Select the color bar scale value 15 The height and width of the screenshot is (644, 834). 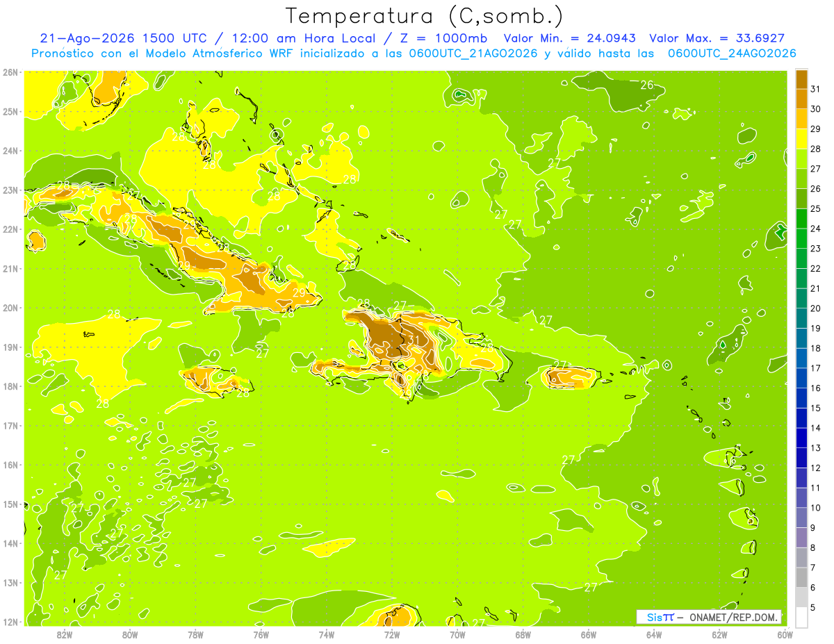tap(816, 408)
